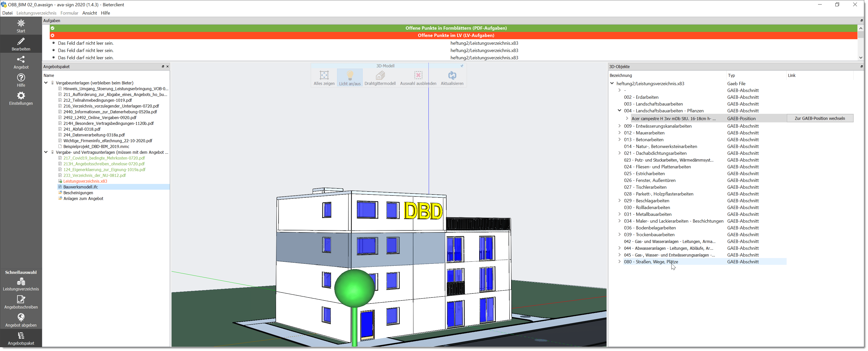Expand 029 - Beschlagarbeiten node
Screen dimensions: 868x351
[619, 200]
